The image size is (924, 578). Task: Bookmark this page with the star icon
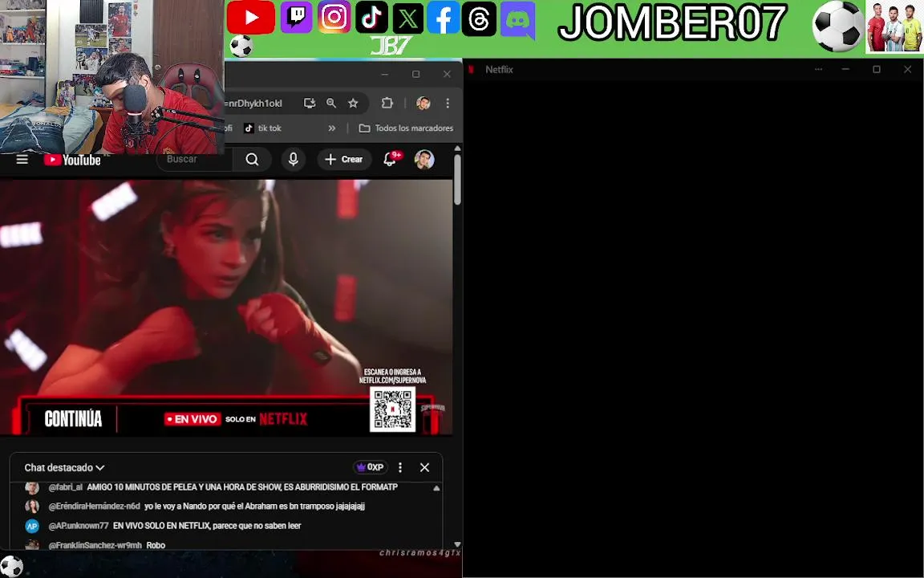tap(353, 104)
